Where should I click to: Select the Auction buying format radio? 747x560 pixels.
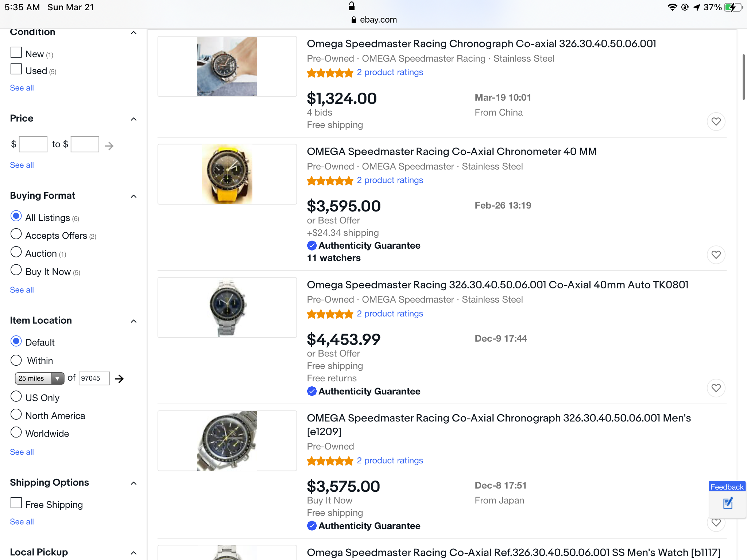[16, 252]
